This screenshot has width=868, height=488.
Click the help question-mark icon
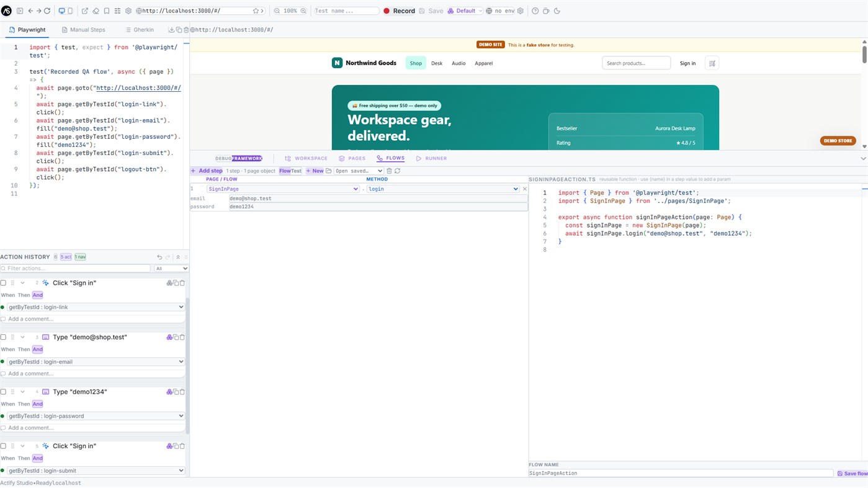pos(535,11)
